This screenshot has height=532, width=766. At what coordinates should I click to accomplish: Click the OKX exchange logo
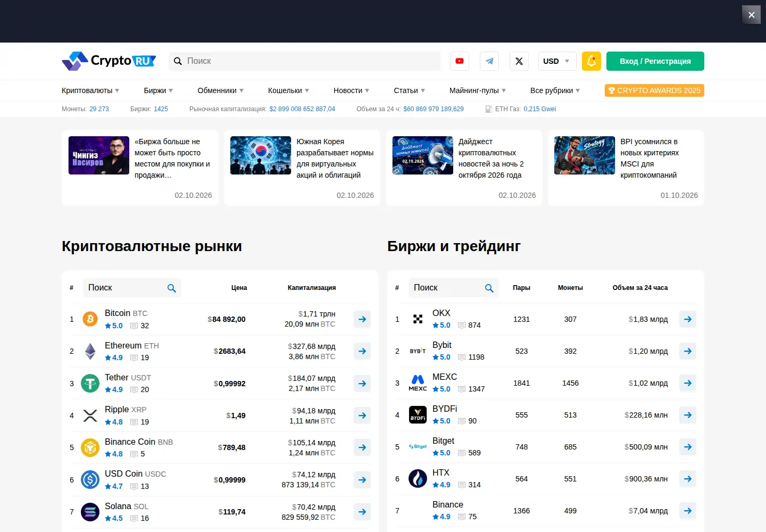point(418,319)
